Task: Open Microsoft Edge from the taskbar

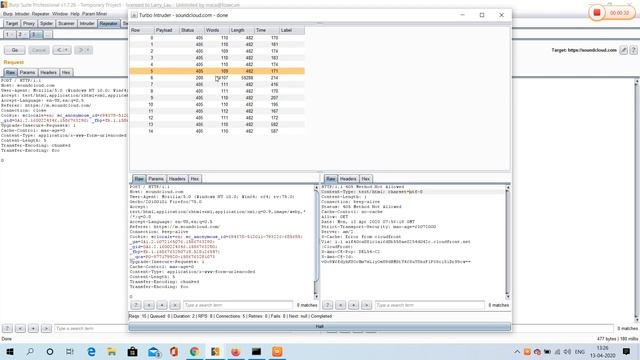Action: pyautogui.click(x=91, y=351)
